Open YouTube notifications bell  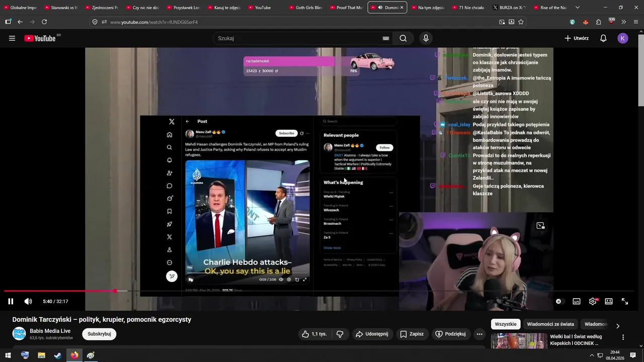click(603, 38)
